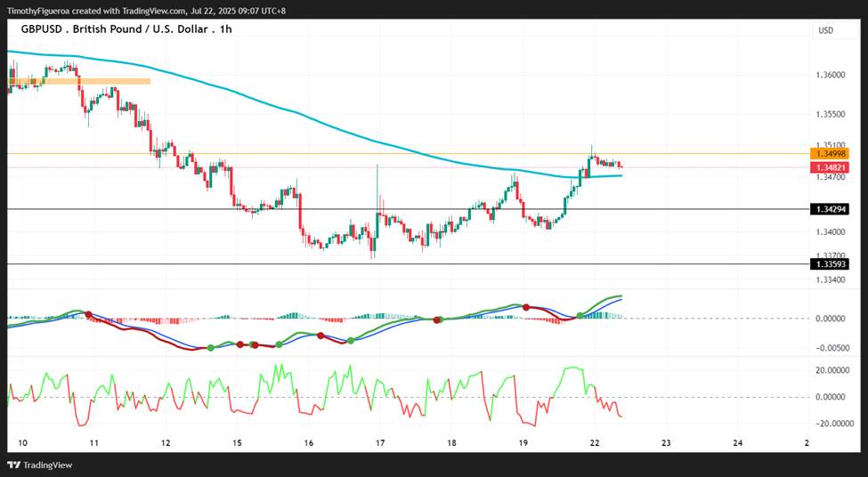Select the black 1.34294 price label
The image size is (868, 477).
point(828,209)
